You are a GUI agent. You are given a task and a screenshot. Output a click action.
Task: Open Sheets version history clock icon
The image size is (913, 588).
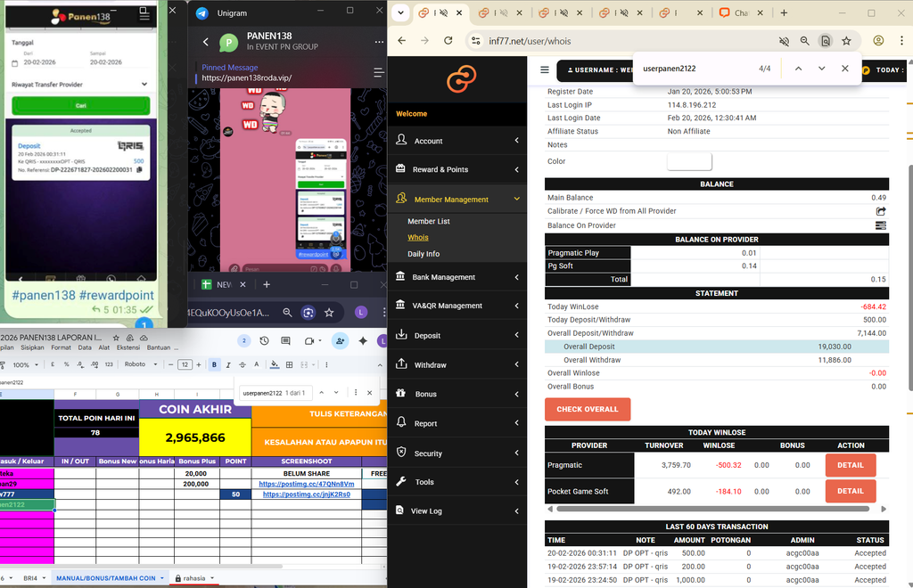point(264,341)
